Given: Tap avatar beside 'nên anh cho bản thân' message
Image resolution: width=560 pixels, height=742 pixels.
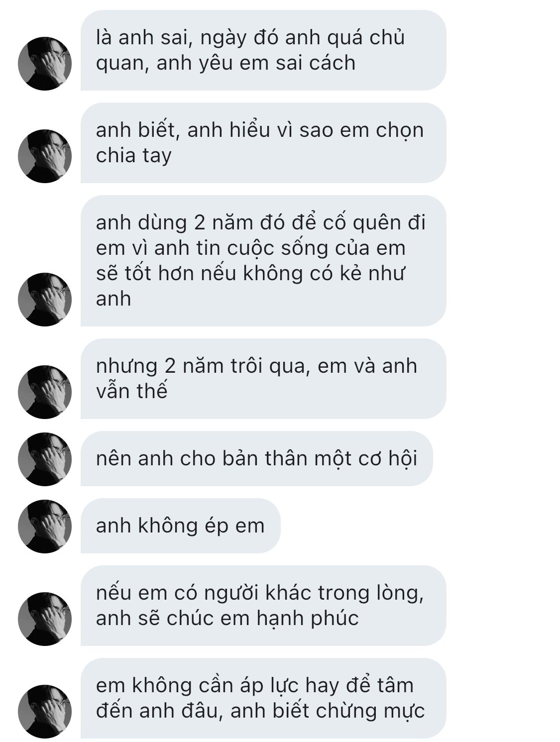Looking at the screenshot, I should tap(45, 459).
